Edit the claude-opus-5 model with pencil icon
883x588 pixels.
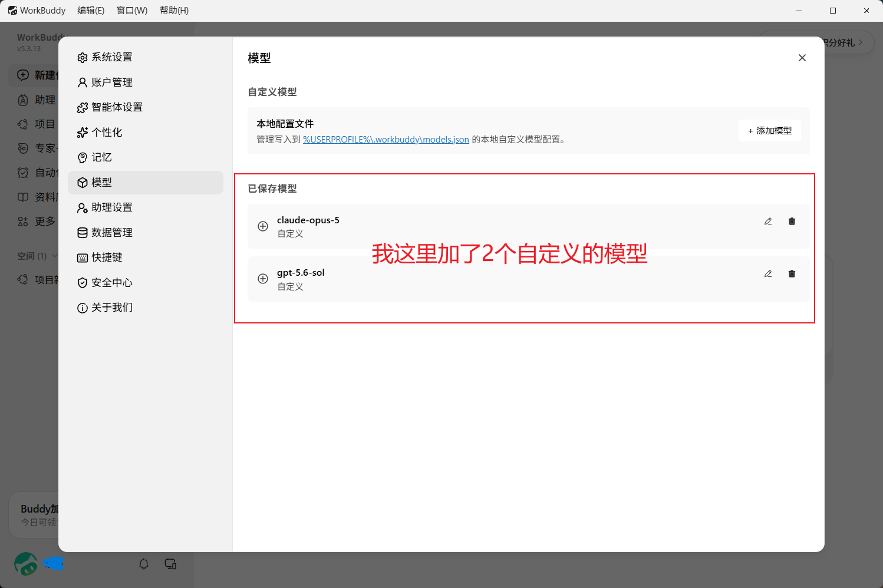click(768, 222)
